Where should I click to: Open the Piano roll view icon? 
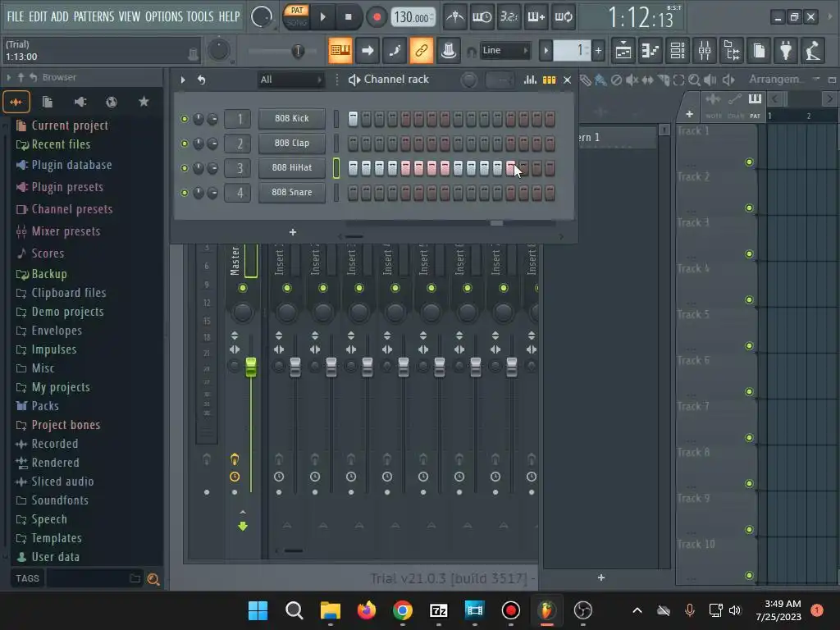(x=651, y=51)
